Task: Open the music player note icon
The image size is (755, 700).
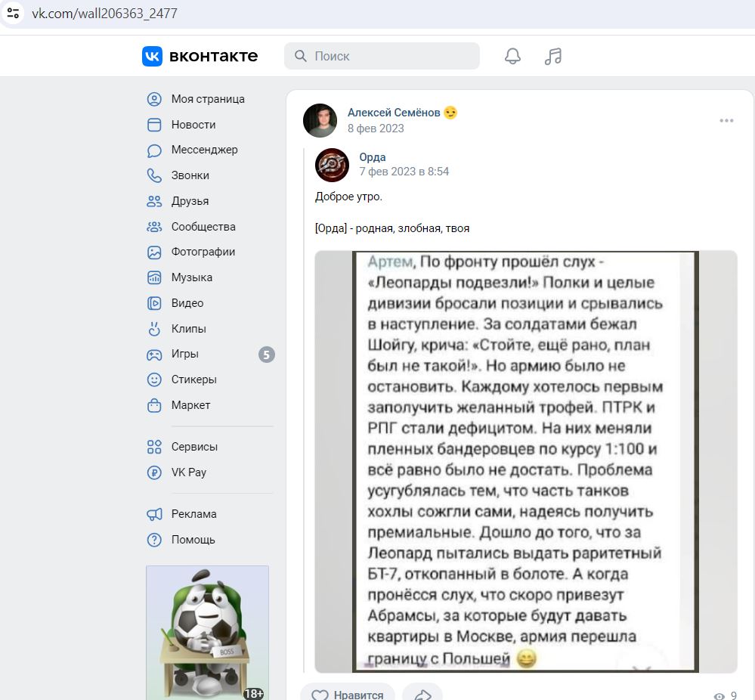Action: coord(553,57)
